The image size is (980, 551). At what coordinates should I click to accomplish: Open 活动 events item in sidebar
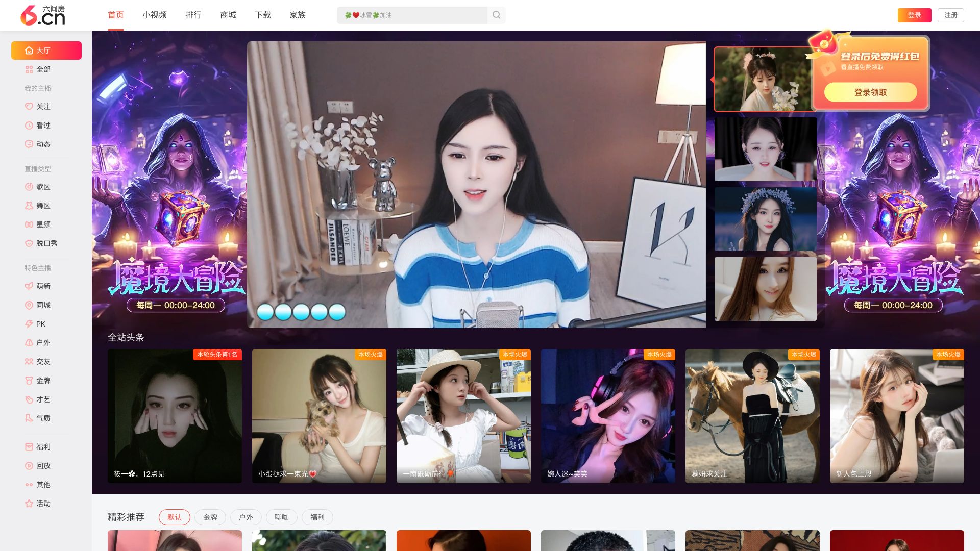coord(43,504)
